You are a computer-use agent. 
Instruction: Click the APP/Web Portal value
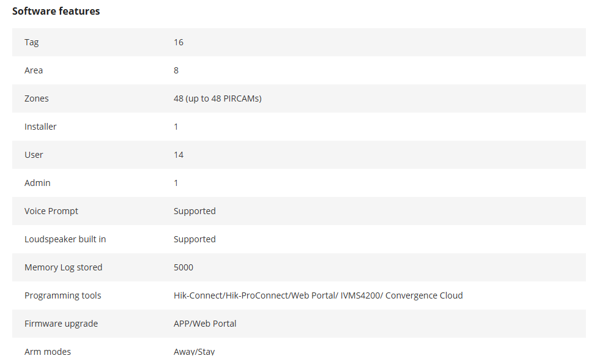[205, 324]
